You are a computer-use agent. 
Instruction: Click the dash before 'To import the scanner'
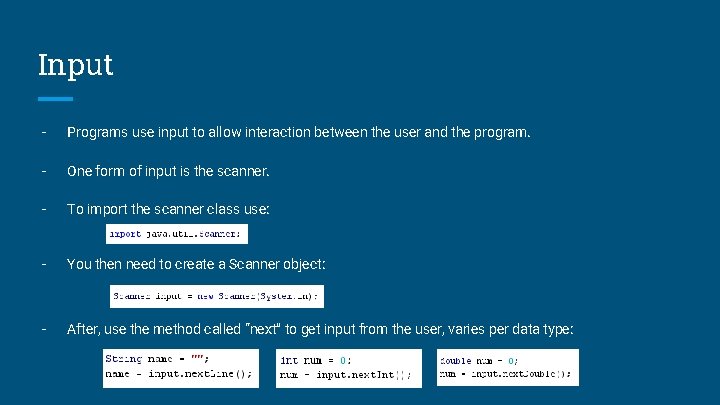tap(44, 209)
